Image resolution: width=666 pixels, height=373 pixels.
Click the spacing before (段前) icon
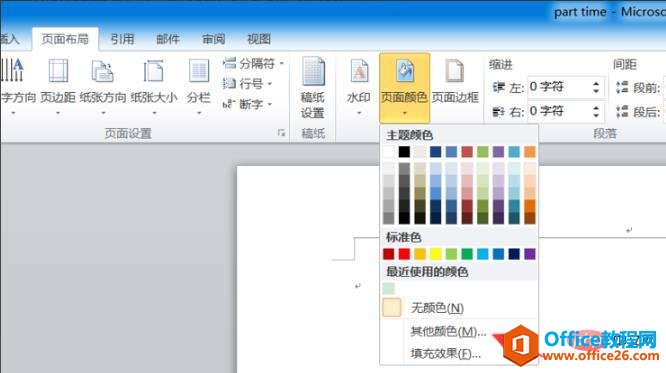click(622, 88)
